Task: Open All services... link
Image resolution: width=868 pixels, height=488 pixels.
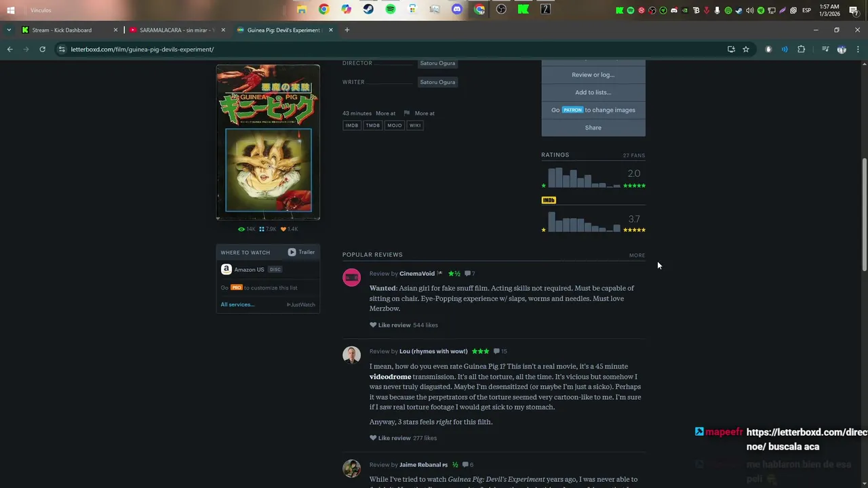Action: 237,304
